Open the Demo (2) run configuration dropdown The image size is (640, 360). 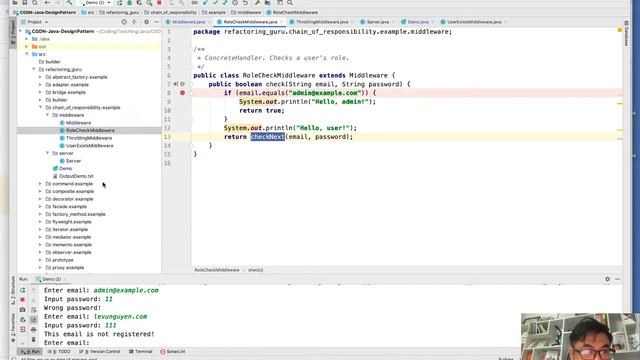pos(96,2)
